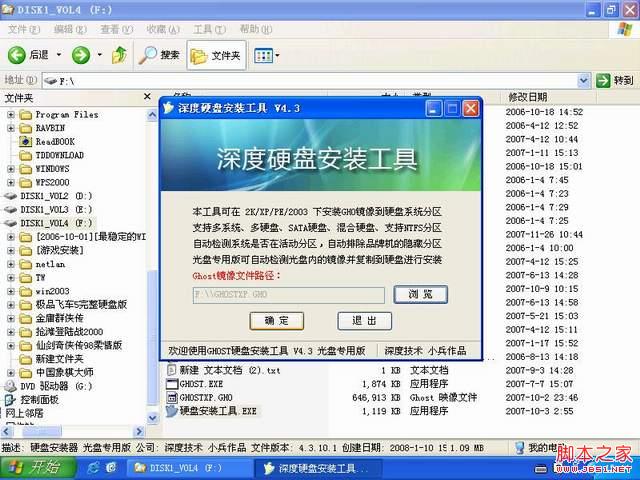The image size is (640, 480).
Task: Click date 2007-10-3 2:55
Action: coord(539,411)
